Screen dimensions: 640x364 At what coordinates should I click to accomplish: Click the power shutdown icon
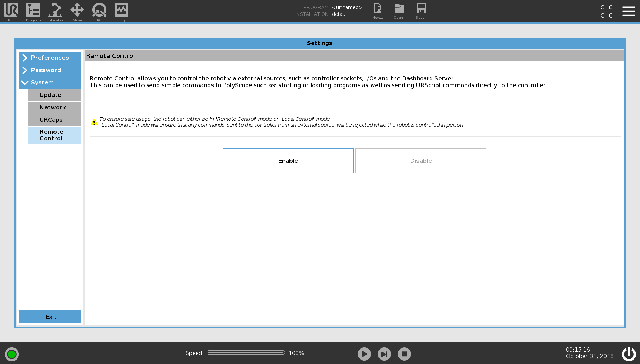pos(629,354)
